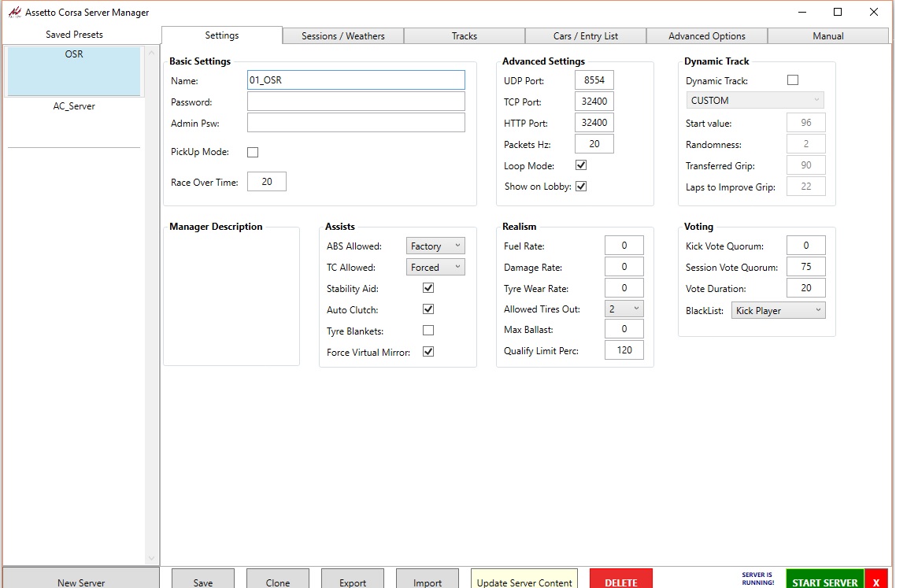Toggle the PickUp Mode checkbox
Image resolution: width=907 pixels, height=588 pixels.
click(253, 152)
